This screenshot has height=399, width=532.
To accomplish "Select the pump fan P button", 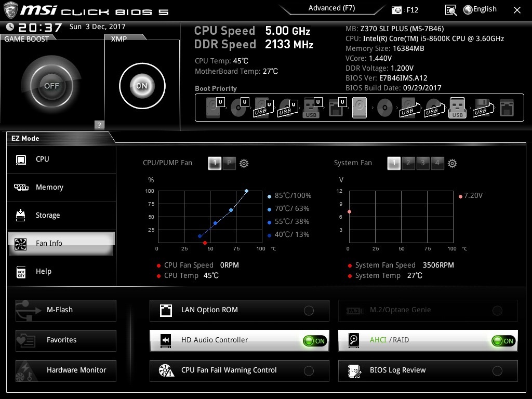I will coord(229,163).
